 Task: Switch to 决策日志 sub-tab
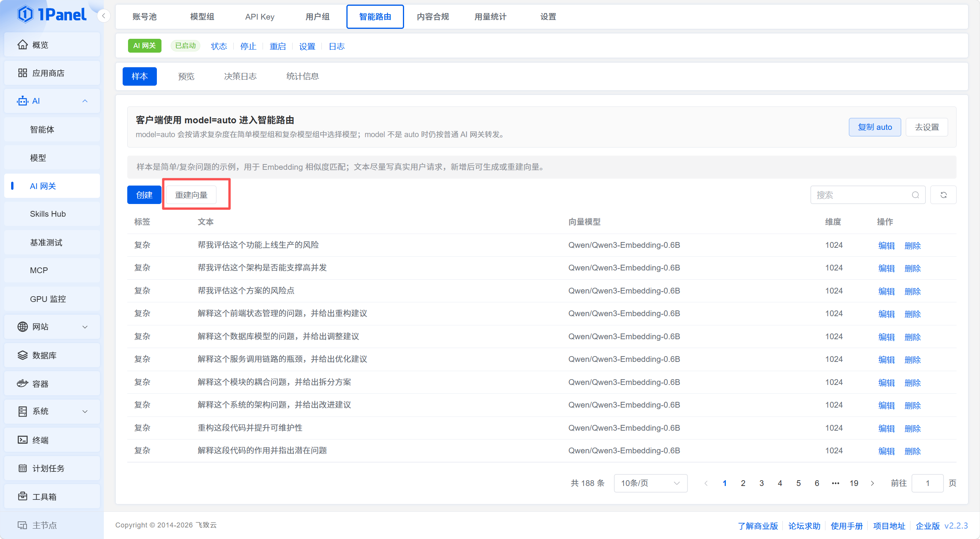tap(240, 76)
